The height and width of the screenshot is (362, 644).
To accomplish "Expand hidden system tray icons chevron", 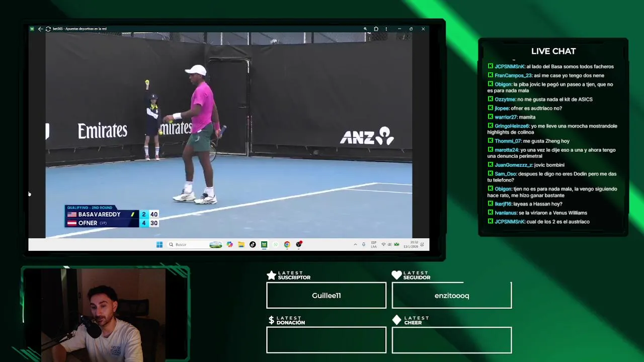I will (355, 244).
